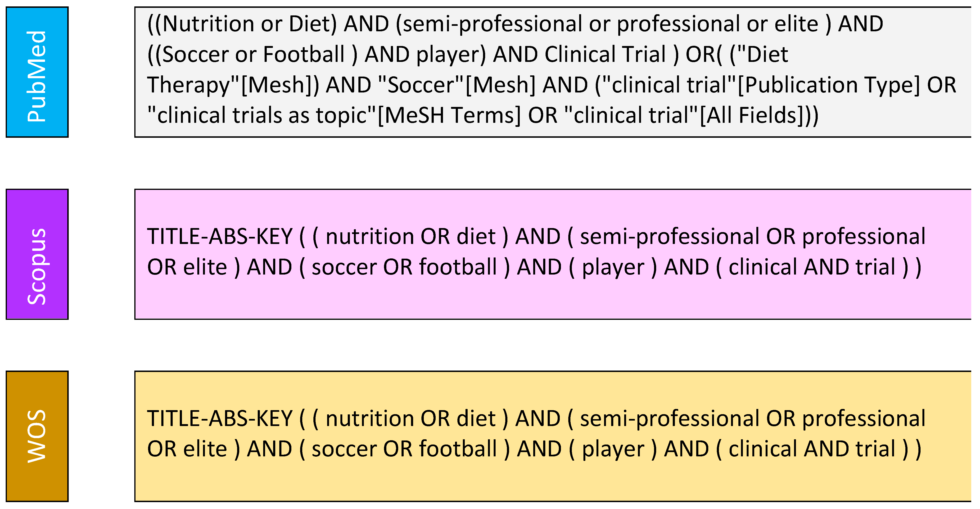The width and height of the screenshot is (980, 509).
Task: Click the blue PubMed label box
Action: tap(37, 72)
